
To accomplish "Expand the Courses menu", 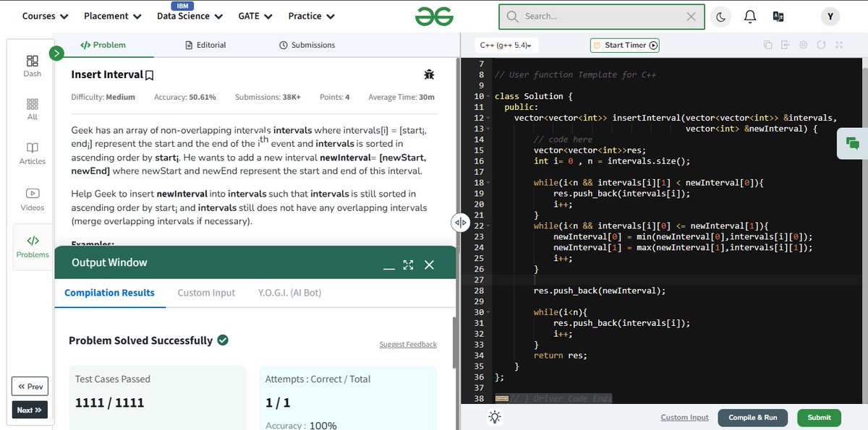I will click(x=46, y=16).
